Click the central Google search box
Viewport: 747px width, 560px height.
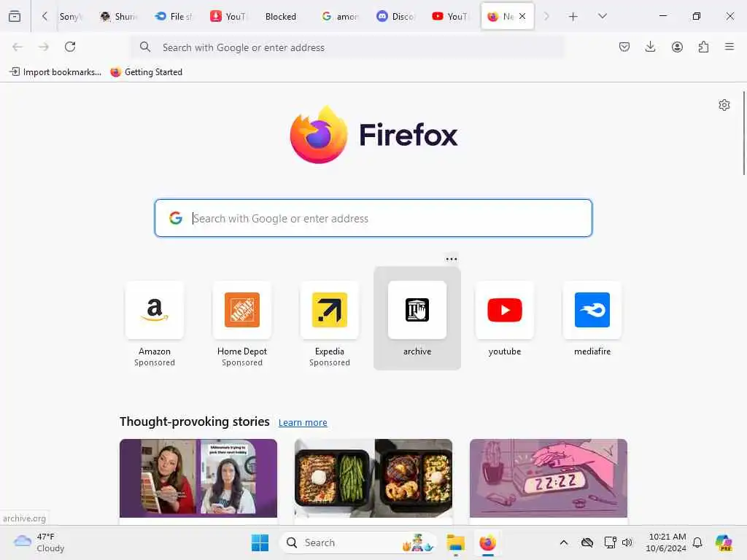pos(373,218)
